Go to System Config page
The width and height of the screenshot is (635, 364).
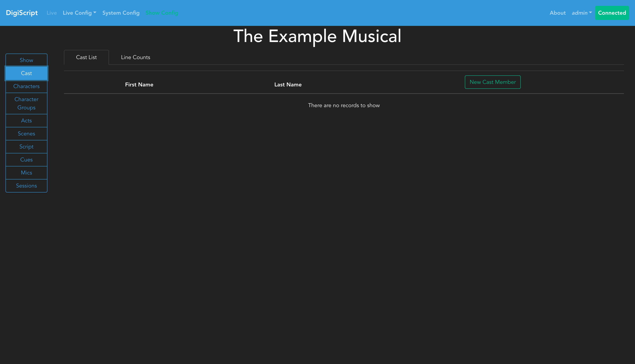pos(121,13)
